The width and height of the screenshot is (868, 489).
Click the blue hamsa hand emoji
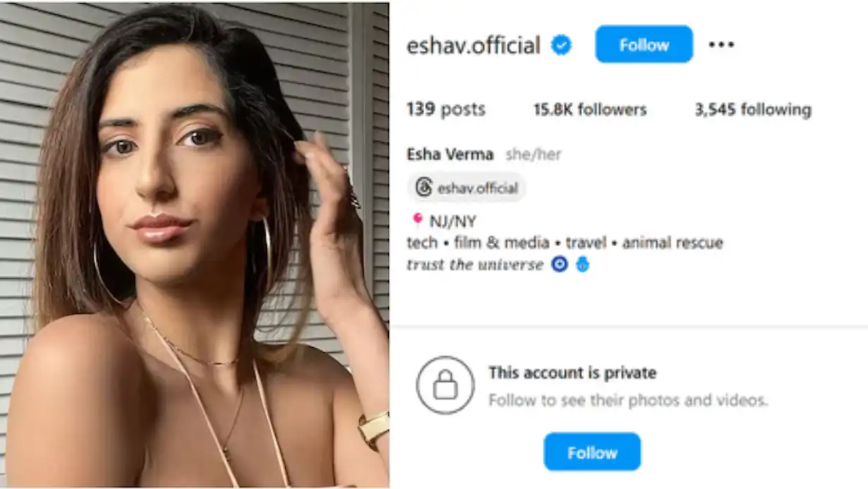click(582, 265)
